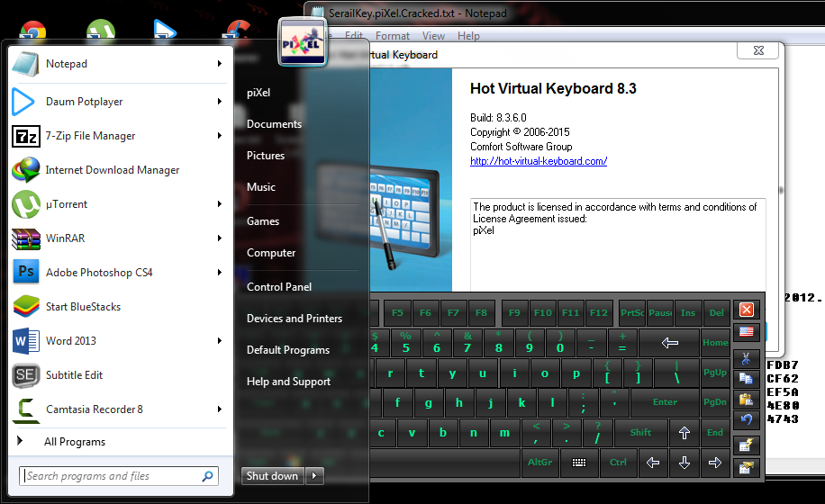This screenshot has height=504, width=825.
Task: Click the PrtSc key on virtual keyboard
Action: point(632,312)
